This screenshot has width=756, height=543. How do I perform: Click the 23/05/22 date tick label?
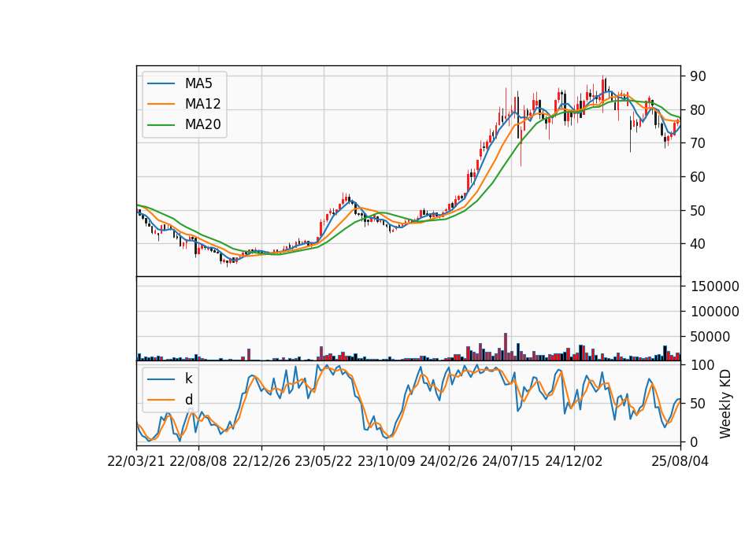324,461
